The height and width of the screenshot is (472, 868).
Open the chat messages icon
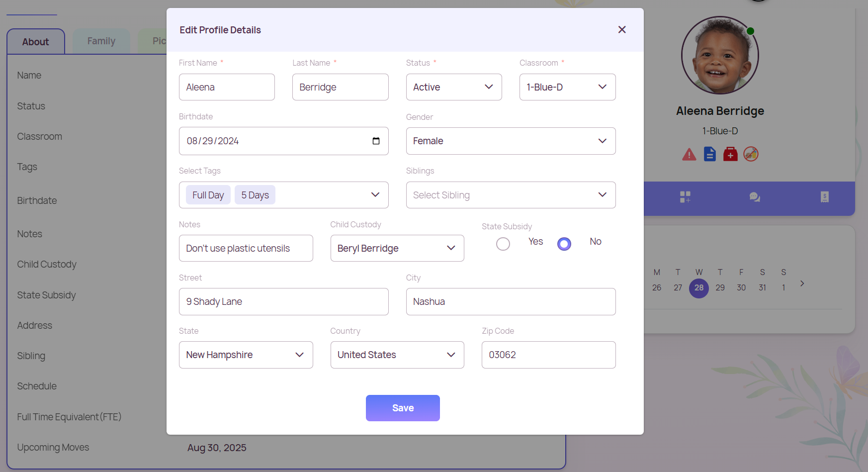755,197
